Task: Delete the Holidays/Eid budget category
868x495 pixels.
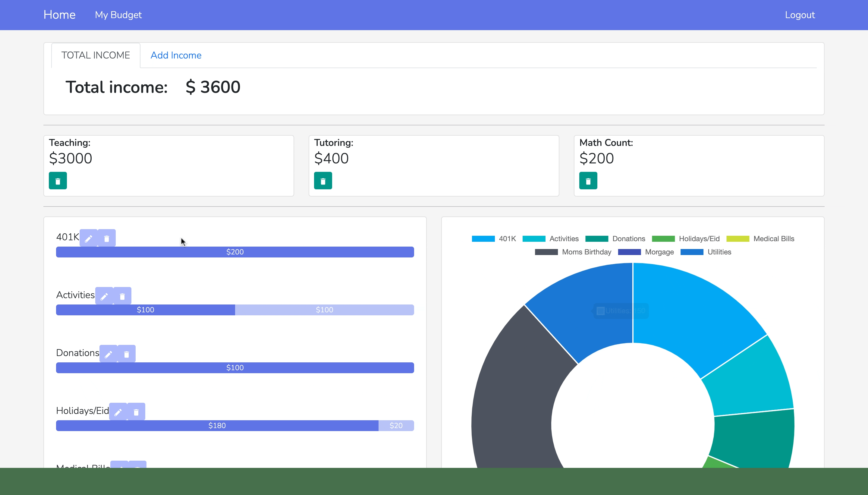Action: (x=136, y=412)
